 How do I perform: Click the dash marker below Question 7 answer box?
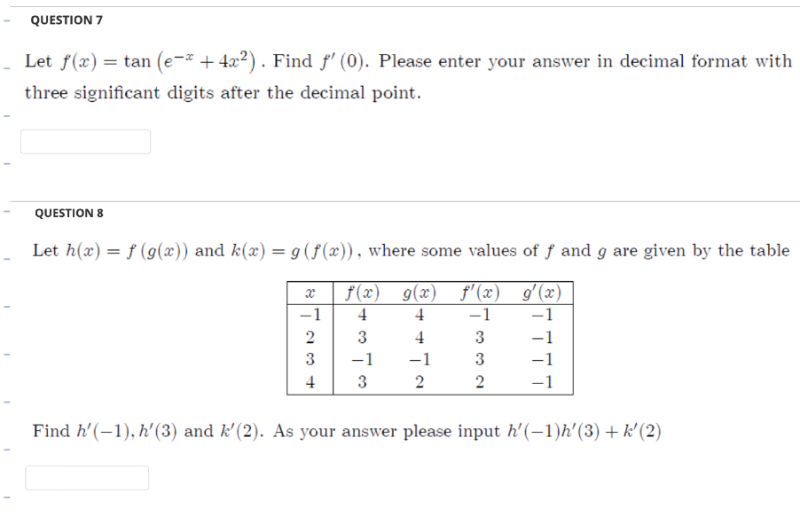pos(7,164)
